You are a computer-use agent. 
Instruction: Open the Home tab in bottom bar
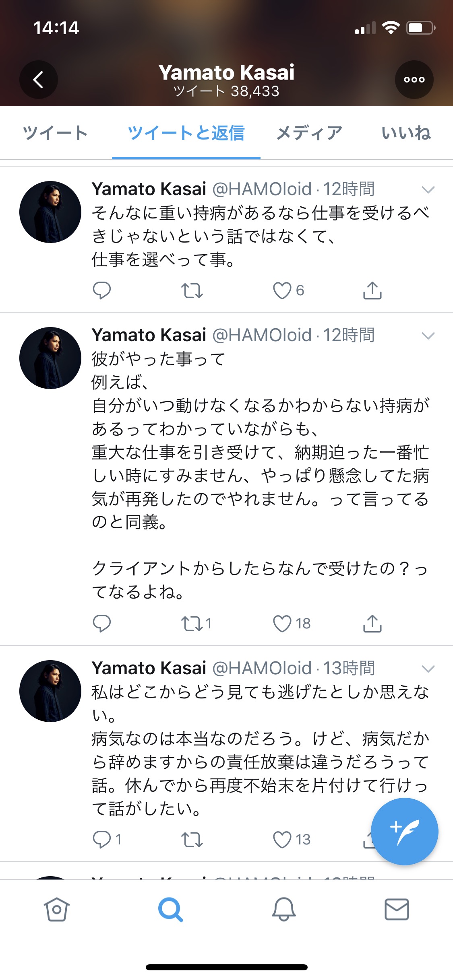point(57,909)
